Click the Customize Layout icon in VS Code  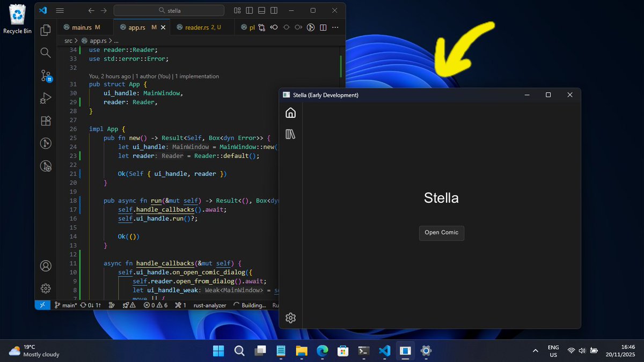pyautogui.click(x=237, y=10)
